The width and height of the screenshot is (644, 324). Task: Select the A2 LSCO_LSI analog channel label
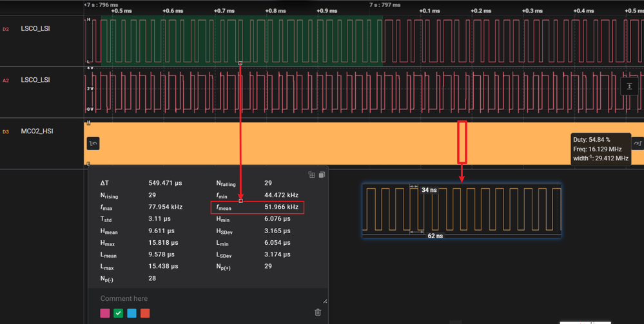click(x=35, y=80)
